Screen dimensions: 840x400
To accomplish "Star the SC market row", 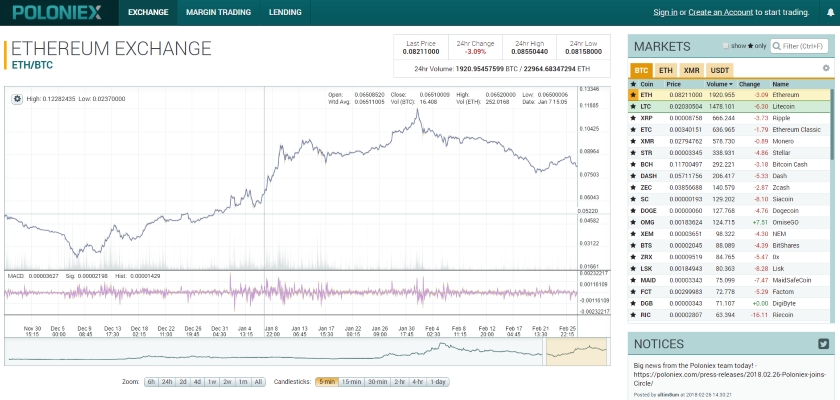I will [x=633, y=199].
